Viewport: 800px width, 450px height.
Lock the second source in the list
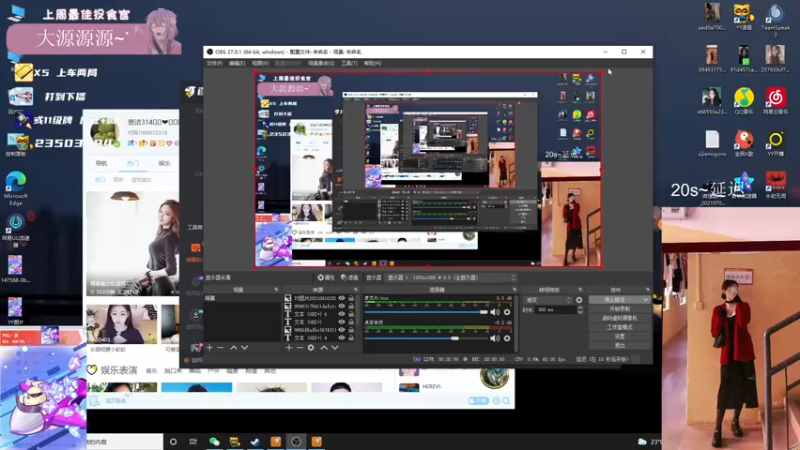(351, 306)
